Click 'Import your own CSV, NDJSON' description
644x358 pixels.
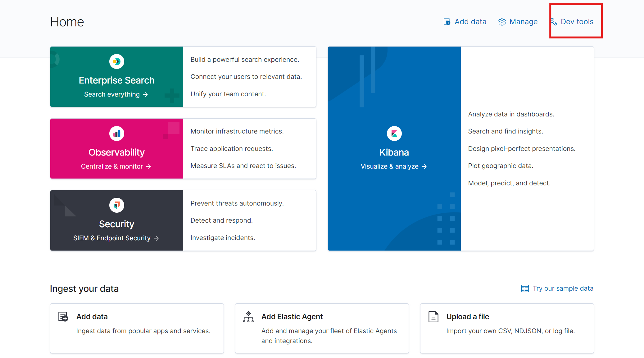tap(511, 331)
